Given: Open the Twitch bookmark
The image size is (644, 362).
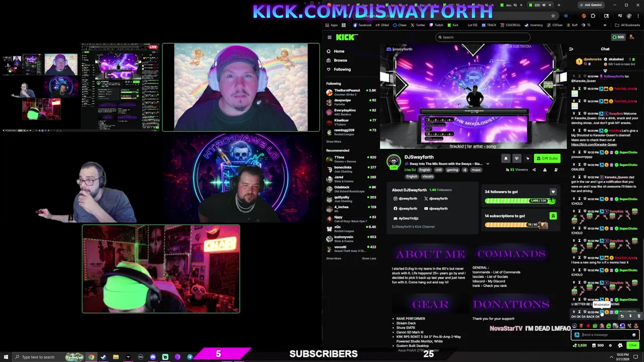Looking at the screenshot, I should (437, 25).
